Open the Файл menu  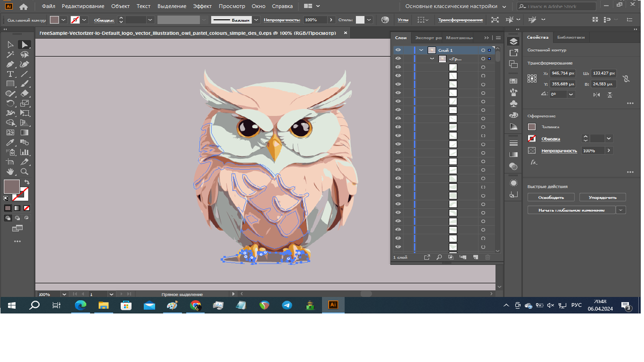click(49, 6)
